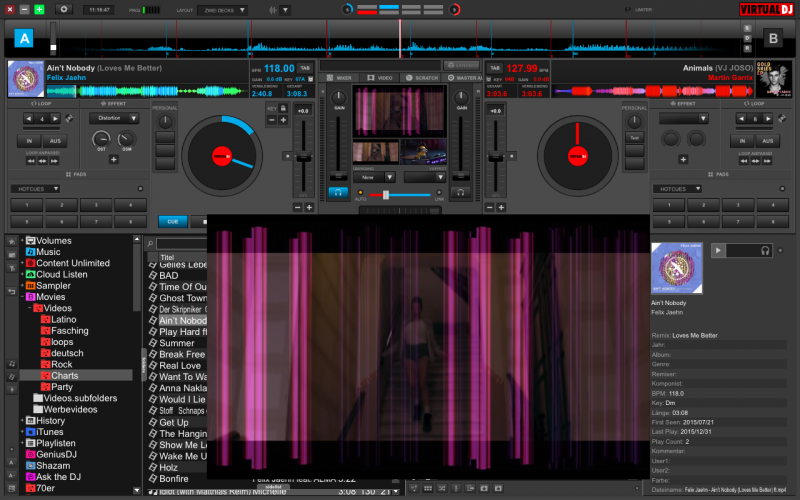Select deck A button

point(24,38)
